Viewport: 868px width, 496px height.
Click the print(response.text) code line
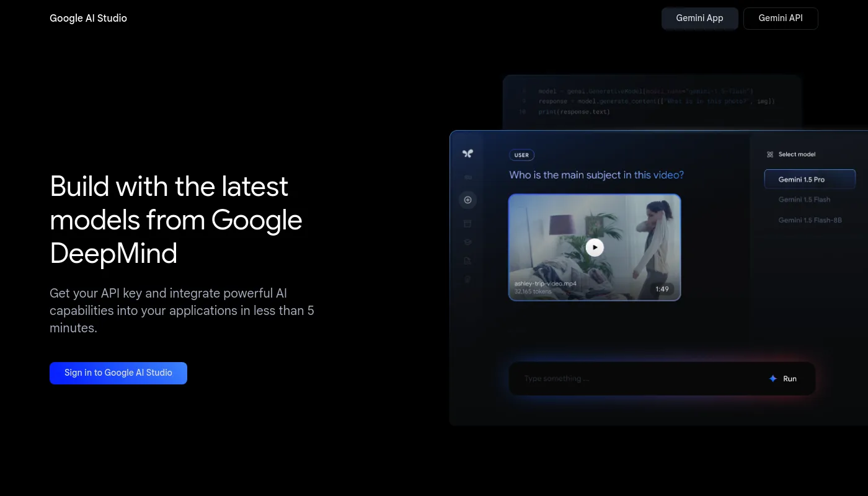(x=574, y=112)
